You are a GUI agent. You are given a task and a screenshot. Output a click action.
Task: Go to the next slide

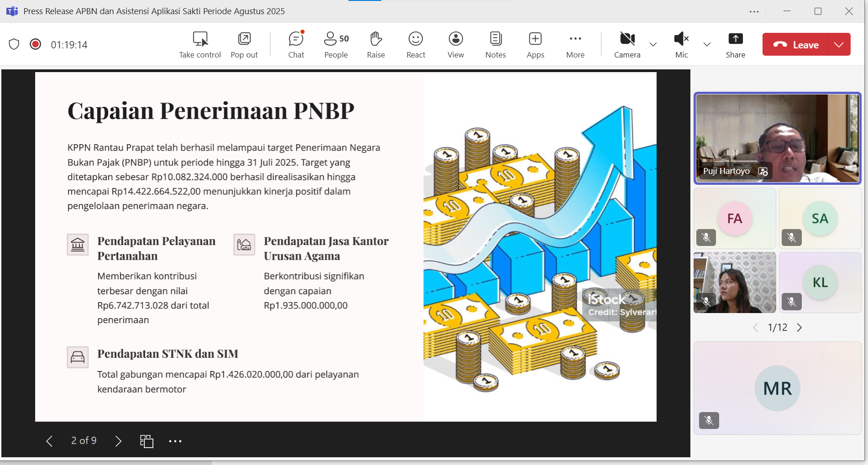118,441
